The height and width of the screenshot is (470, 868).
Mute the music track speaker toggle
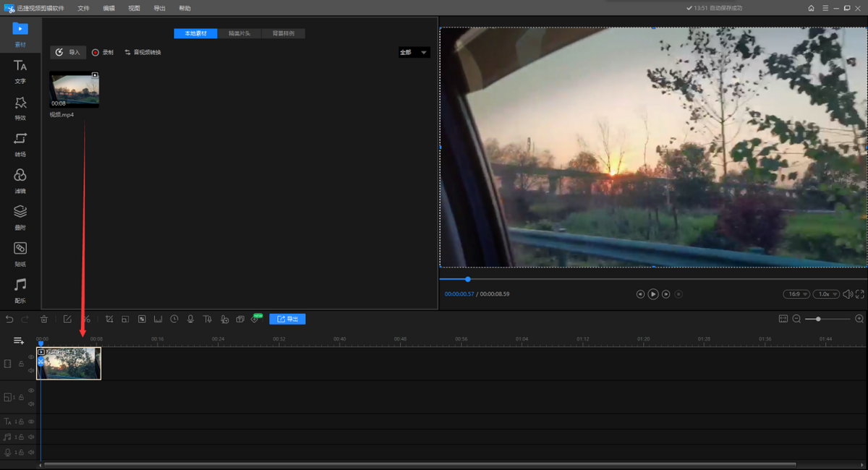(x=31, y=437)
